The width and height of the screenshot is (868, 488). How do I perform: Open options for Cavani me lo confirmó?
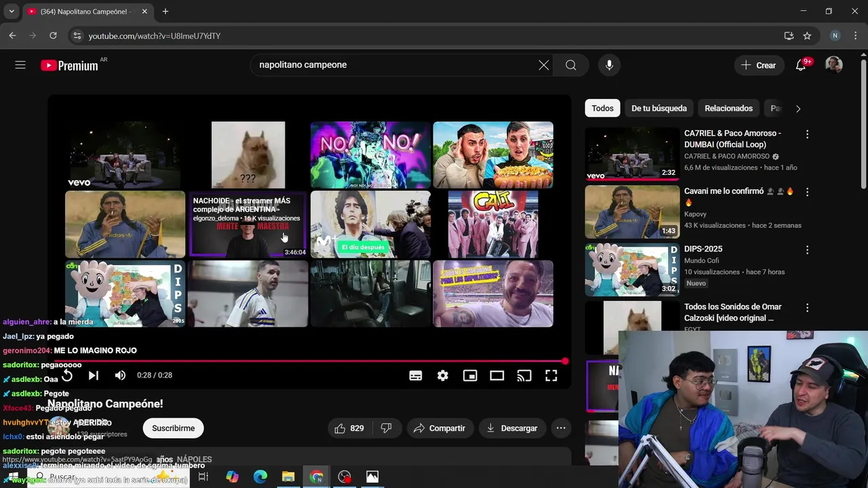[x=807, y=192]
